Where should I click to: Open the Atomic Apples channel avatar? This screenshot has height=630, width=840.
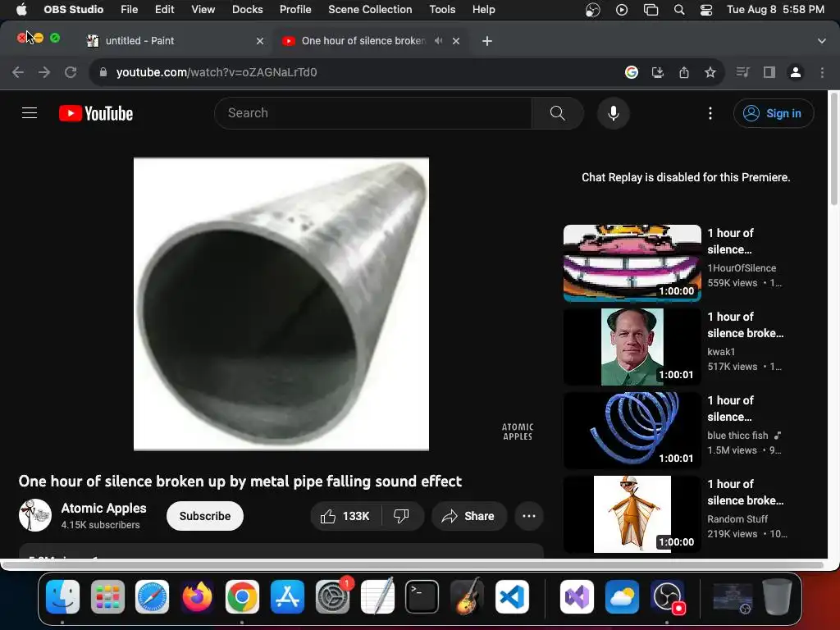(35, 515)
